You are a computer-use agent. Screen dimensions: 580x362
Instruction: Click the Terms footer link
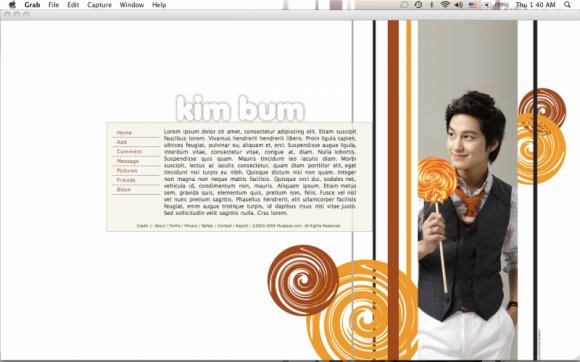(175, 226)
